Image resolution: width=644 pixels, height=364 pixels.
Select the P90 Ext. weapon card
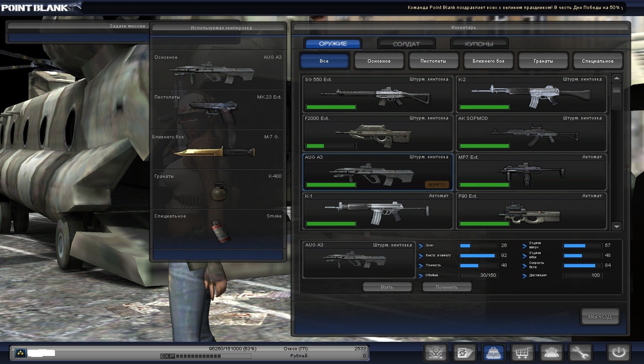click(x=531, y=211)
